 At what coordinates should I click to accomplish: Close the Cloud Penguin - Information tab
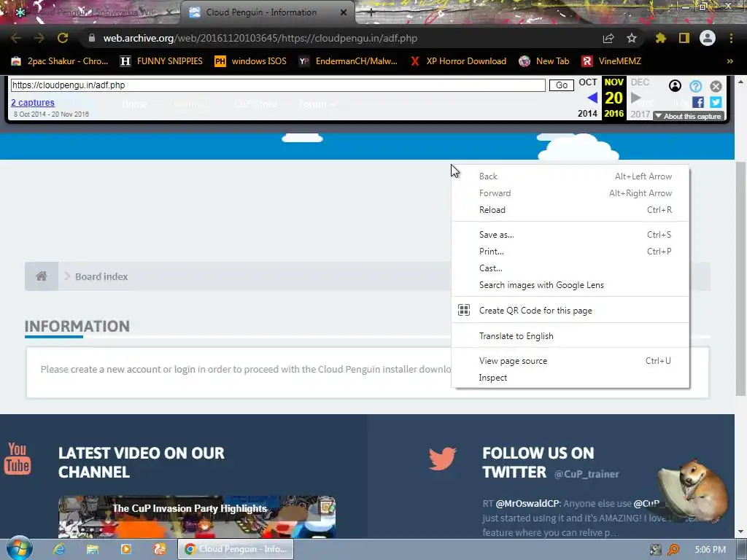(x=344, y=12)
